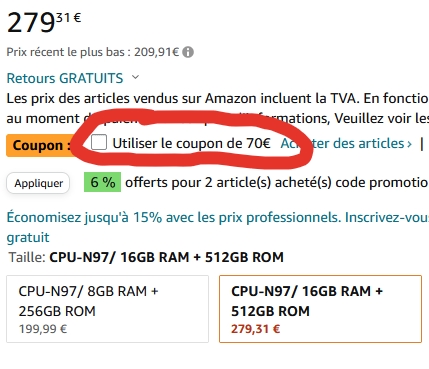Viewport: 429px width, 369px height.
Task: Open the 'Économisez jusqu'à 15%' professional prices link
Action: [x=218, y=217]
